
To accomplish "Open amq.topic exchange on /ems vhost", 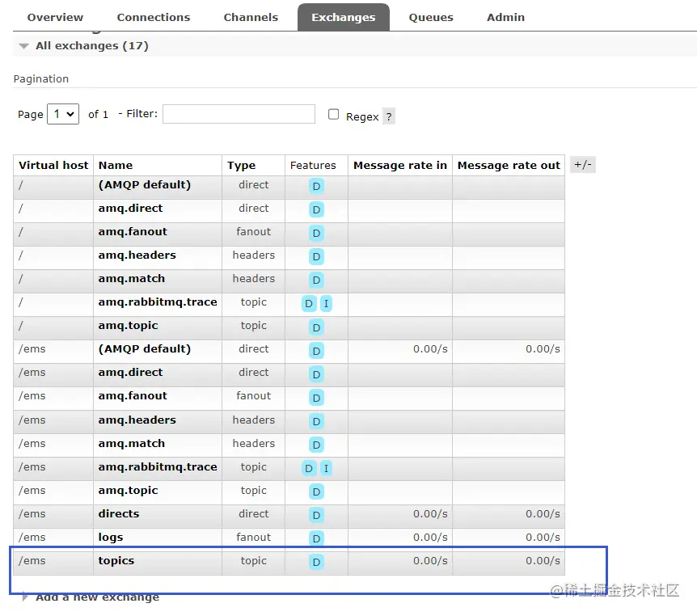I will pos(128,491).
